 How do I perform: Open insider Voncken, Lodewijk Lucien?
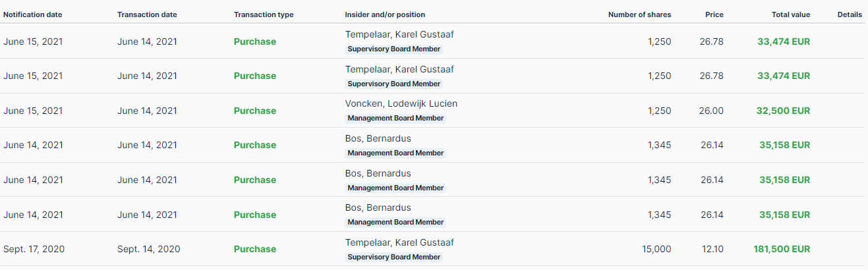click(401, 103)
